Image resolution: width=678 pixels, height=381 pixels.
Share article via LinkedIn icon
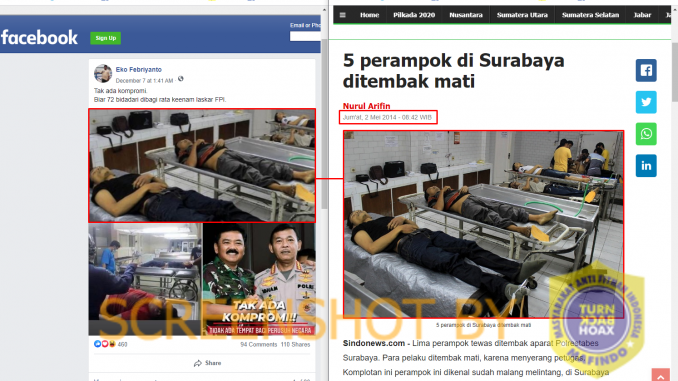click(x=646, y=166)
